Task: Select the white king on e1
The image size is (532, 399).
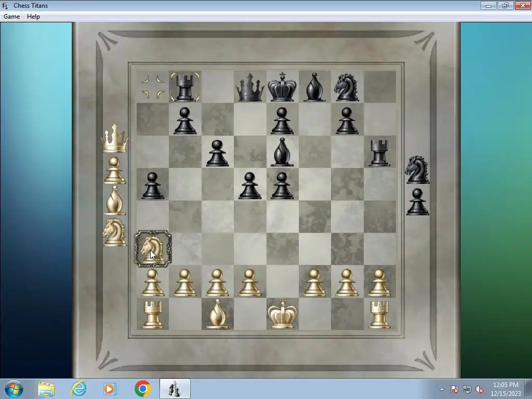Action: (282, 314)
